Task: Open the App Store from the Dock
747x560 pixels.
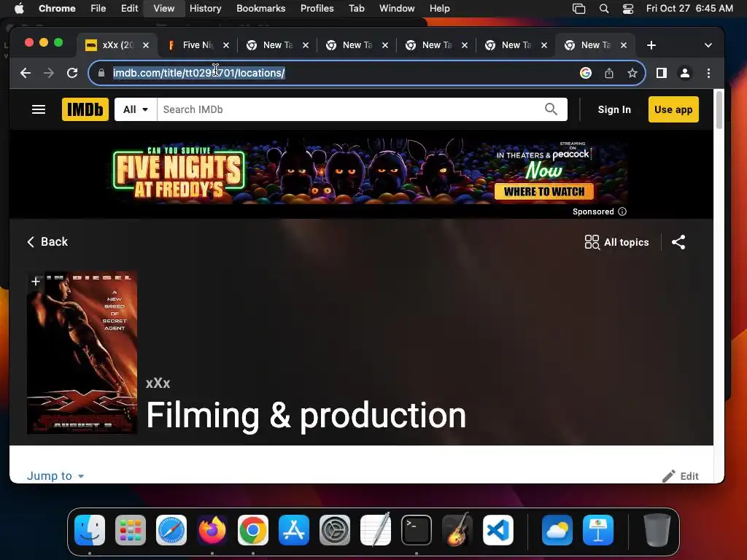Action: click(294, 529)
